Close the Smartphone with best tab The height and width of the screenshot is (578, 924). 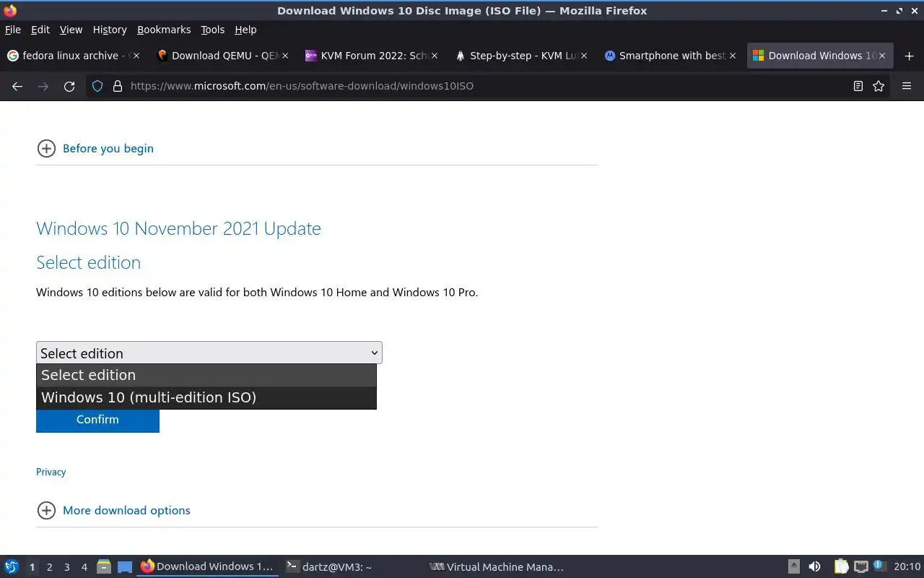[733, 56]
